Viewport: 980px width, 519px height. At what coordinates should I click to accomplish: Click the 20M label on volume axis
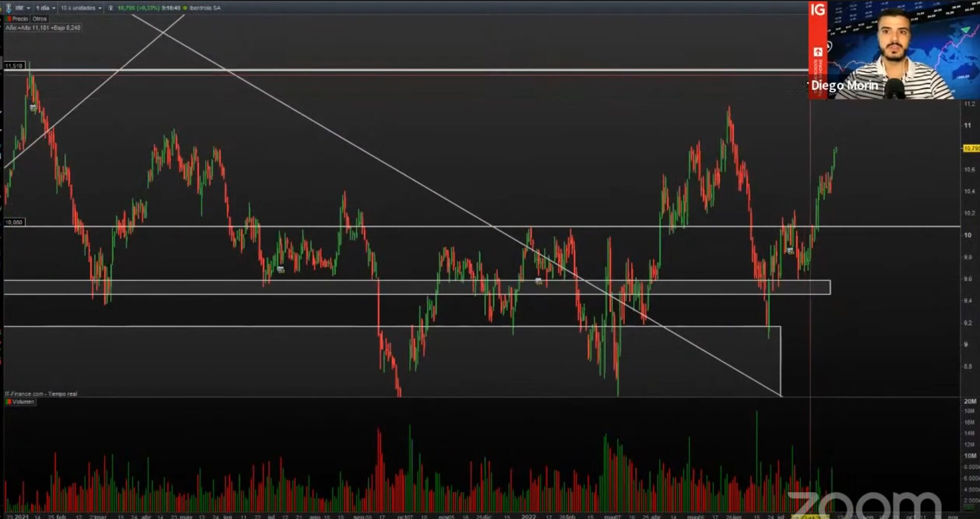(970, 401)
